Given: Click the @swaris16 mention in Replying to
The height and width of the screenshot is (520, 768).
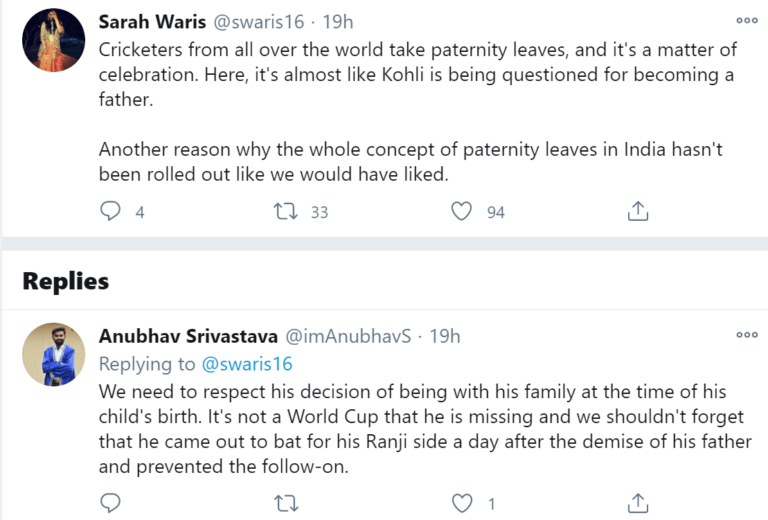Looking at the screenshot, I should point(247,363).
